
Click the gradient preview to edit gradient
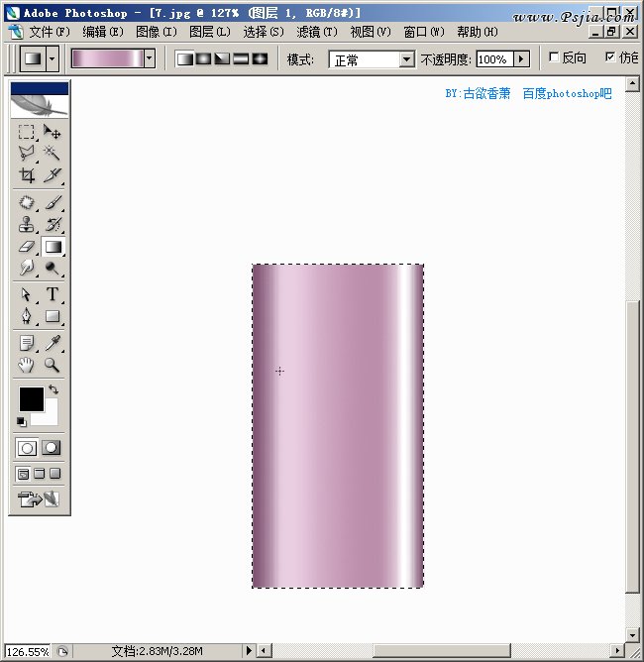coord(108,58)
